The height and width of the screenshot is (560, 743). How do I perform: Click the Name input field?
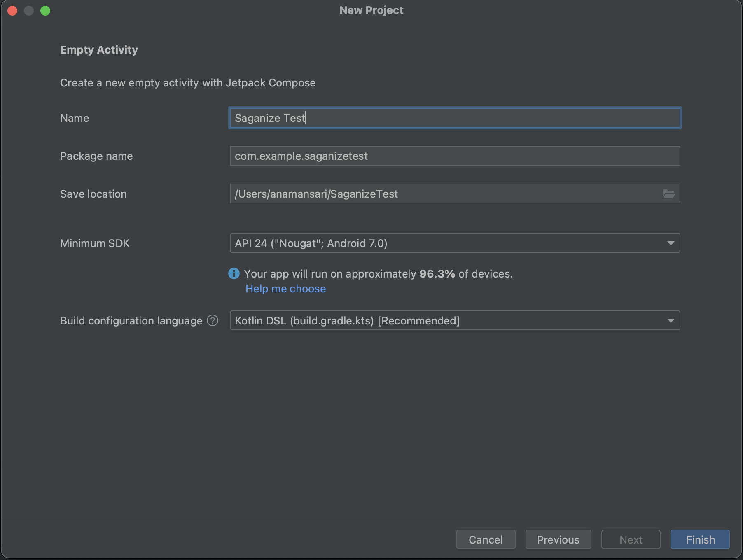(x=455, y=118)
